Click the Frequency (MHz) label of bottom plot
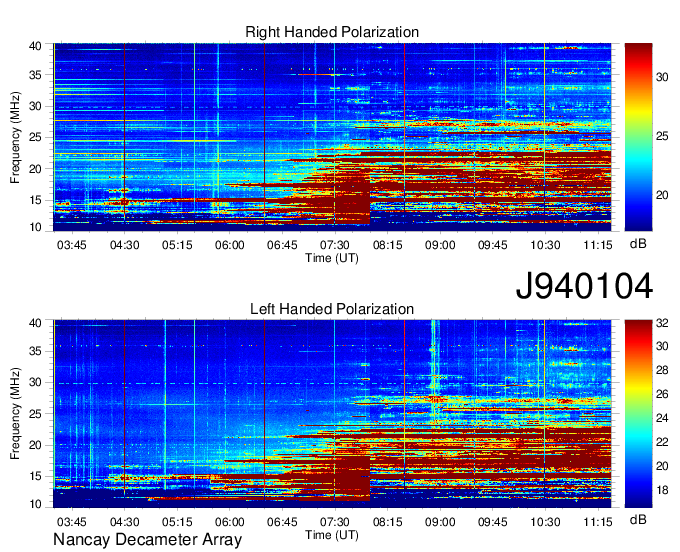680x552 pixels. (x=15, y=414)
